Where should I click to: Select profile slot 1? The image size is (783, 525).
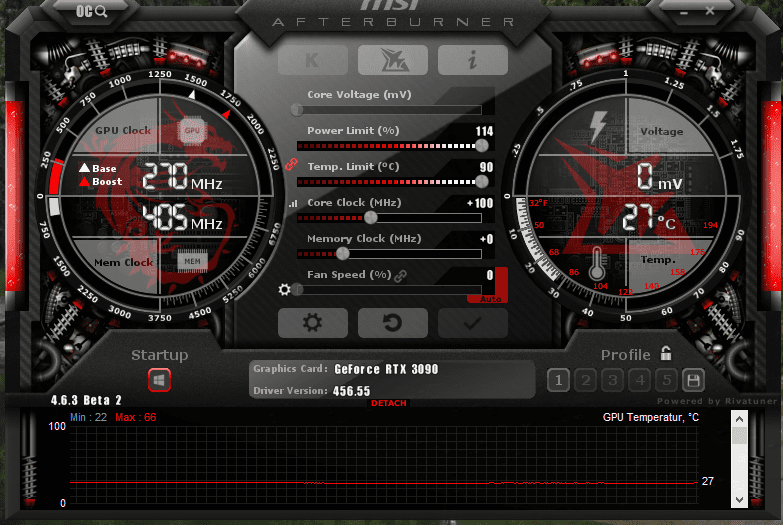pyautogui.click(x=558, y=381)
